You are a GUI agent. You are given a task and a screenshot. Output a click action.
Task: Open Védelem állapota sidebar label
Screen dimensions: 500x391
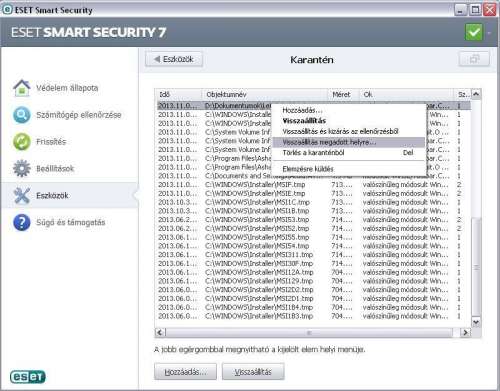coord(67,88)
